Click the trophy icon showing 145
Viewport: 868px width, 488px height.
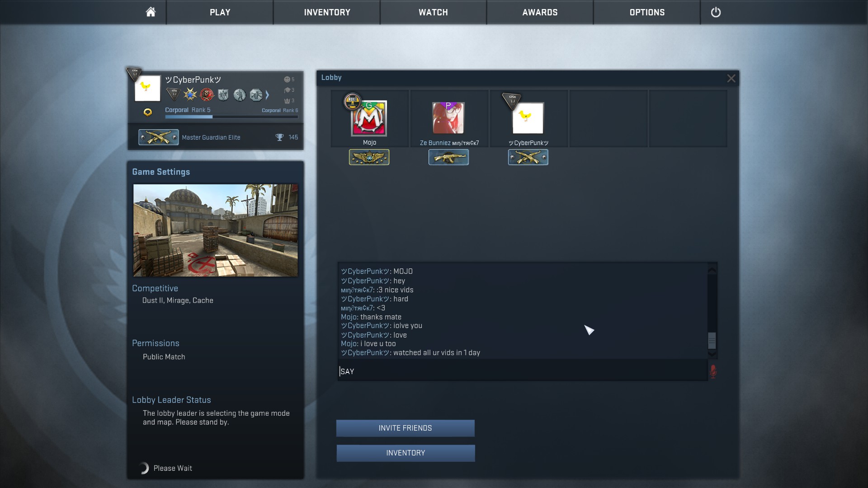[279, 137]
